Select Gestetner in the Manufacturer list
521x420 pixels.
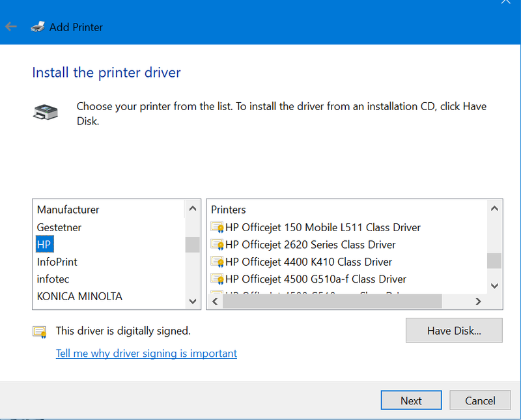tap(59, 228)
